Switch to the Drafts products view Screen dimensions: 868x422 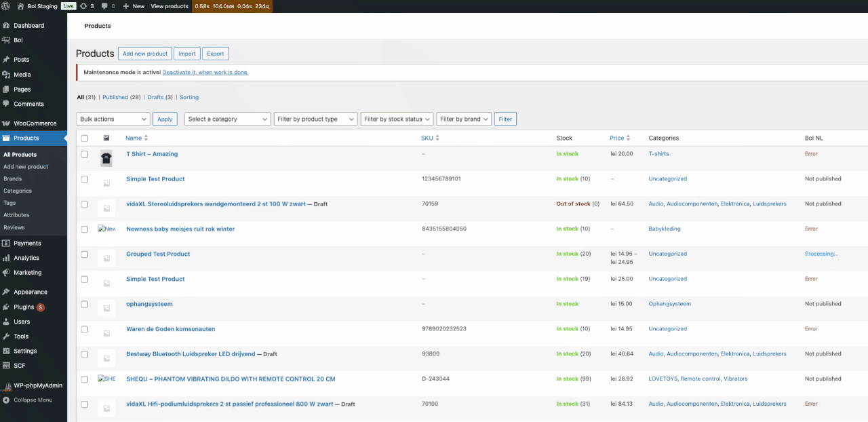[155, 98]
